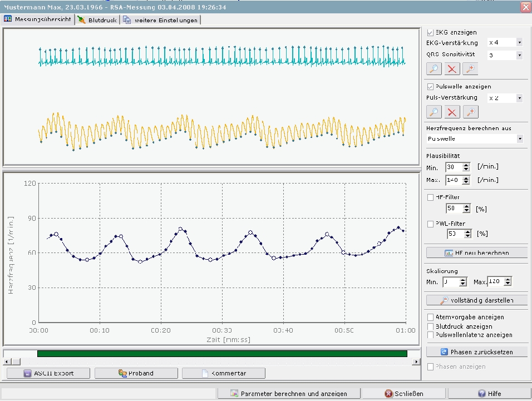Enable the HF-Filter checkbox
The image size is (532, 401).
pos(430,197)
